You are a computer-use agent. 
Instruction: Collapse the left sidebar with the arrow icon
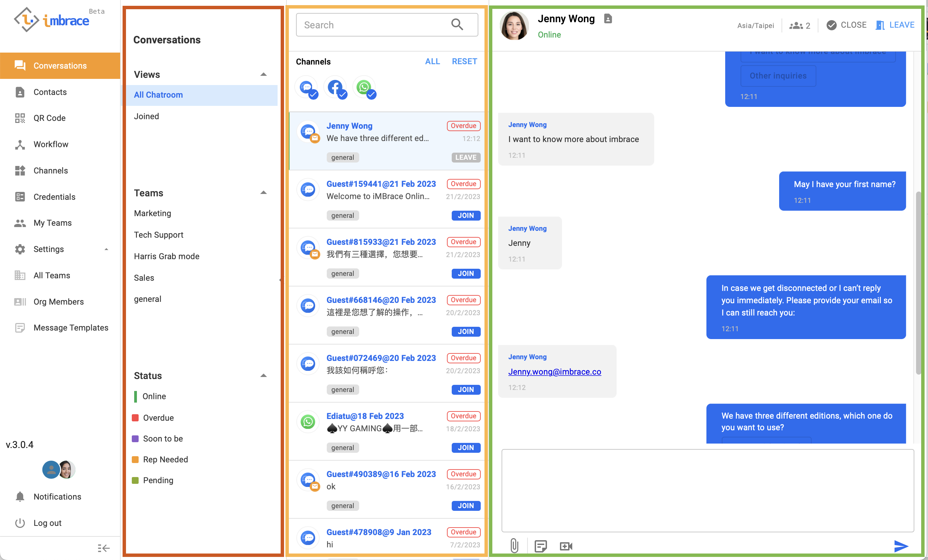(x=103, y=548)
